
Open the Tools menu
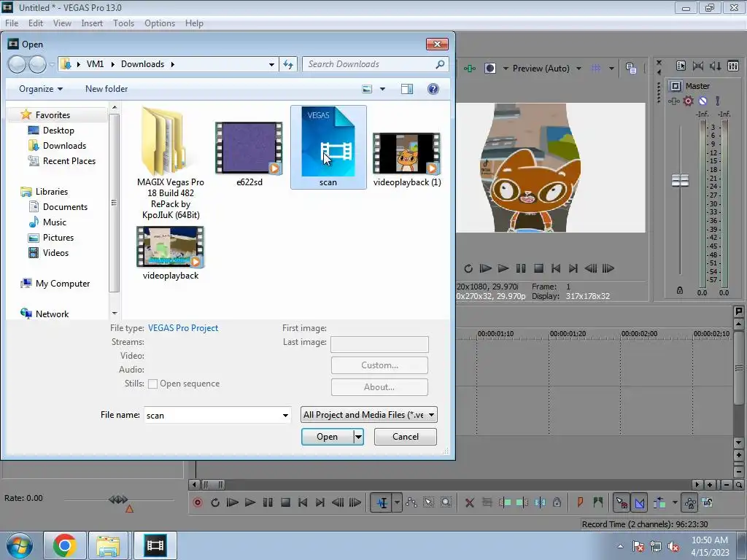123,23
